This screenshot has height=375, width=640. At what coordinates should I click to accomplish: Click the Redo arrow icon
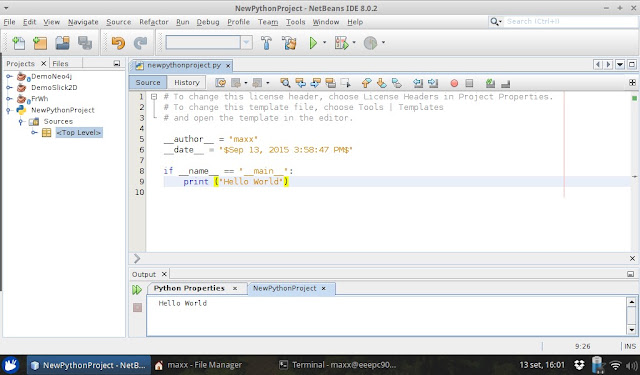click(x=140, y=42)
